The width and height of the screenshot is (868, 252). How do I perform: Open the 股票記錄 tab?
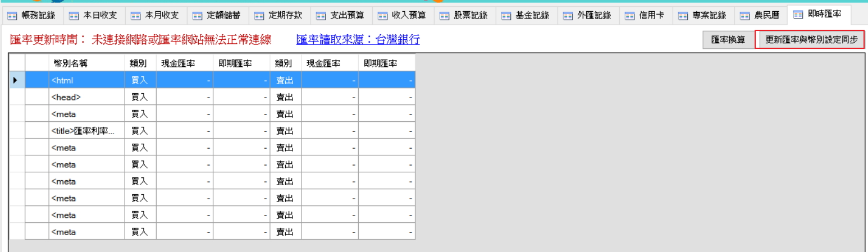click(x=465, y=15)
